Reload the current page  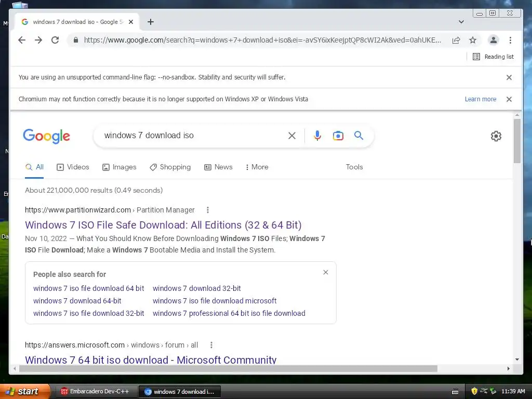(x=55, y=40)
